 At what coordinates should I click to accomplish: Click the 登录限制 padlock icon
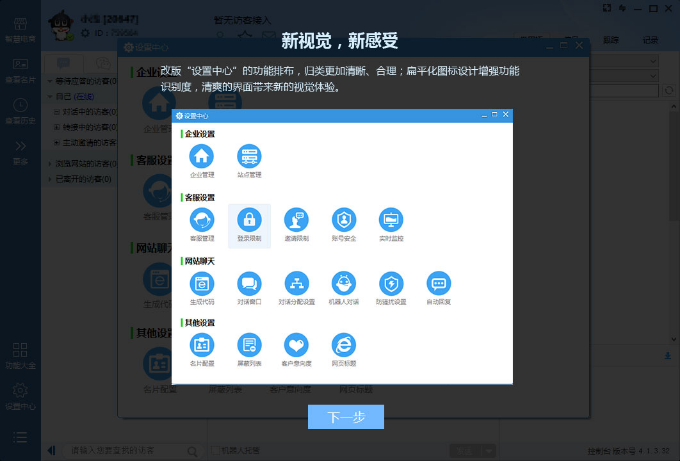(x=249, y=220)
